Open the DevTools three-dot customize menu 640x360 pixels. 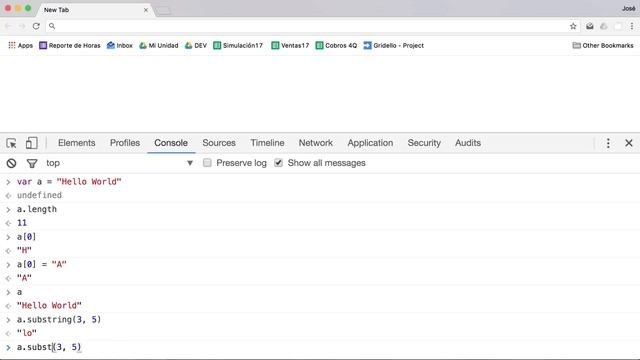(x=608, y=143)
